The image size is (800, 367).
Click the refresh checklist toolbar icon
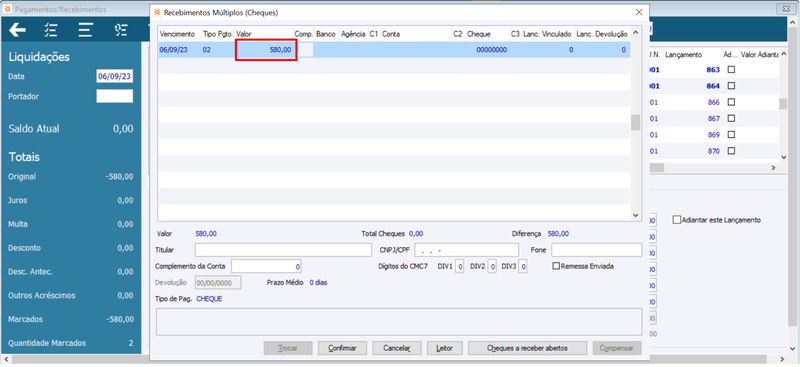pos(121,31)
